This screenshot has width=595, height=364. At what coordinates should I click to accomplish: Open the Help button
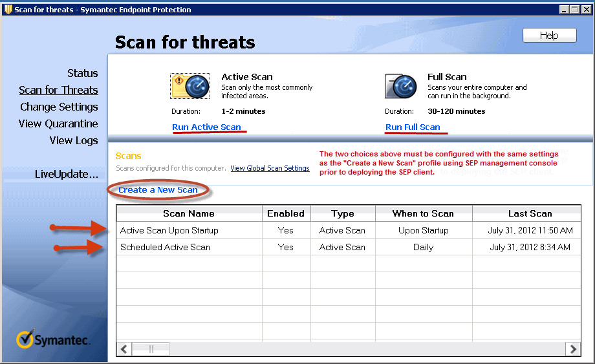pyautogui.click(x=548, y=36)
